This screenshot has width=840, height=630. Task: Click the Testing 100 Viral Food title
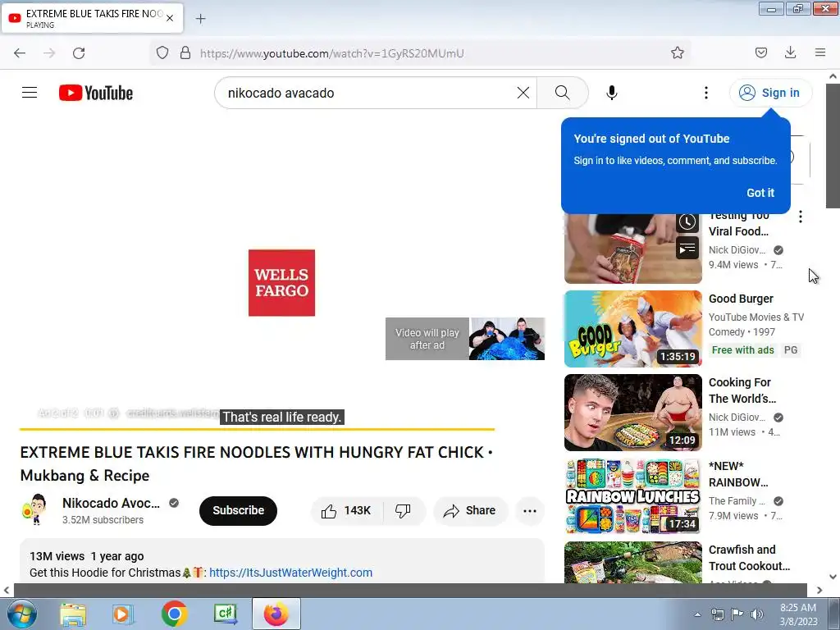[x=739, y=223]
